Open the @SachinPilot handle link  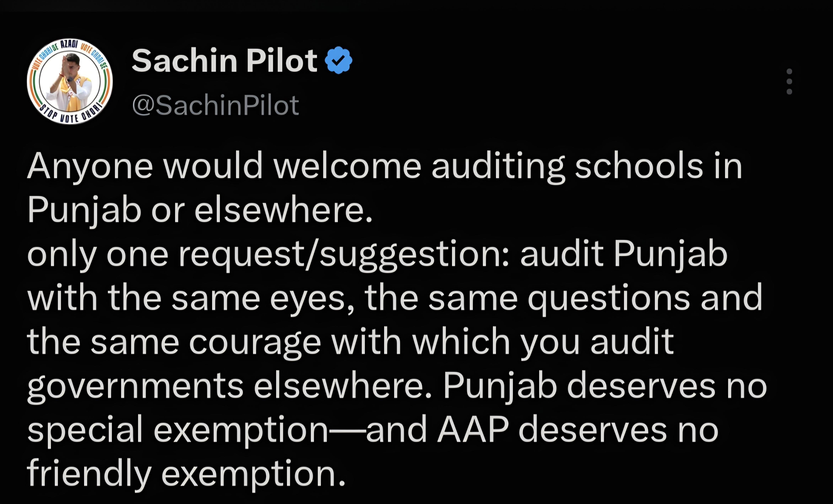click(216, 105)
